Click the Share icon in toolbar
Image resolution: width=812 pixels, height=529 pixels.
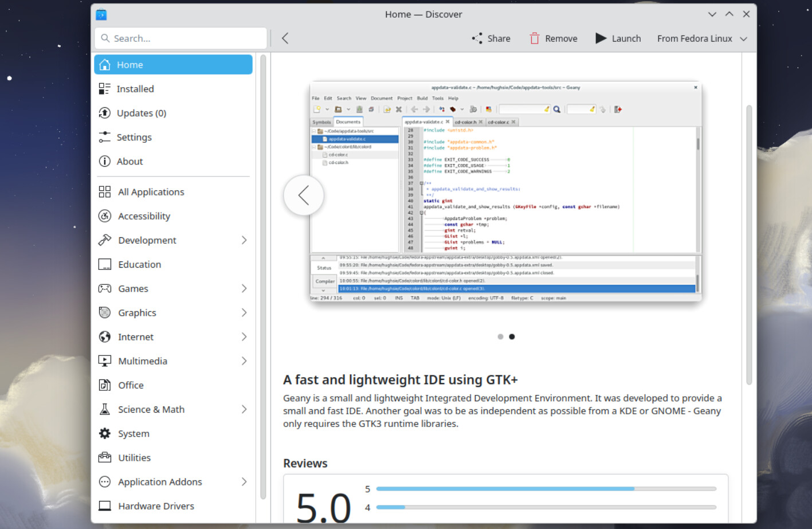click(x=477, y=38)
